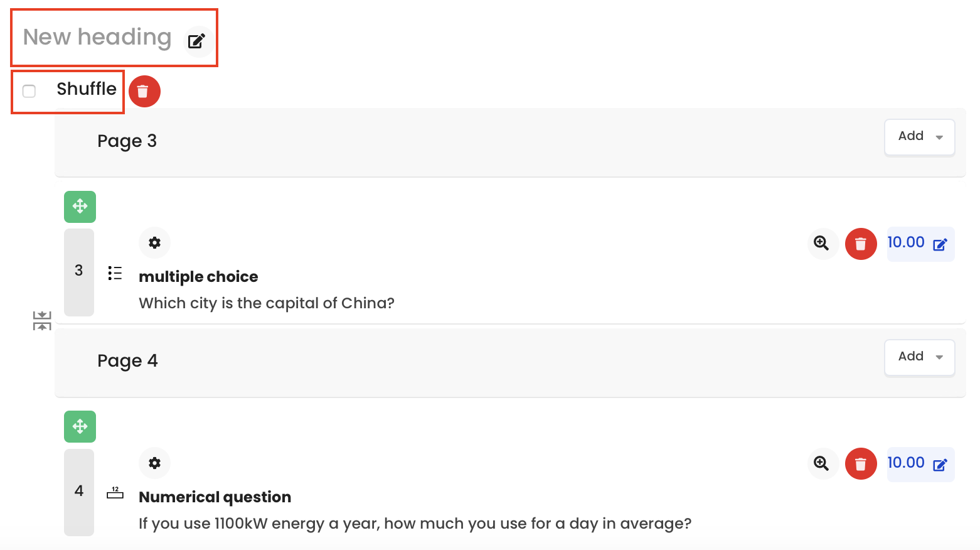Open the multiple choice question title
Viewport: 980px width, 550px height.
[x=198, y=277]
